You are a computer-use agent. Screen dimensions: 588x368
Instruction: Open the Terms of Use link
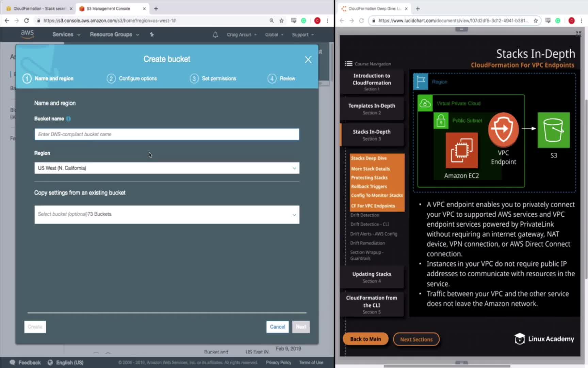(x=311, y=363)
